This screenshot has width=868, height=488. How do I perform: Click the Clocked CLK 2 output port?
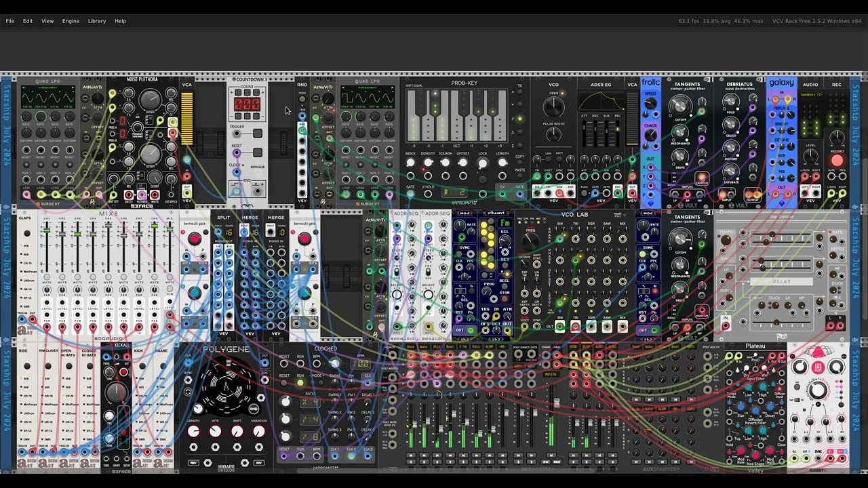click(351, 456)
